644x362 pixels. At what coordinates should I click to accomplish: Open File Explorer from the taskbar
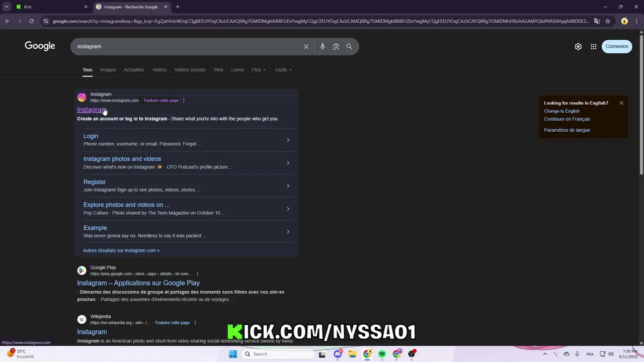(353, 354)
